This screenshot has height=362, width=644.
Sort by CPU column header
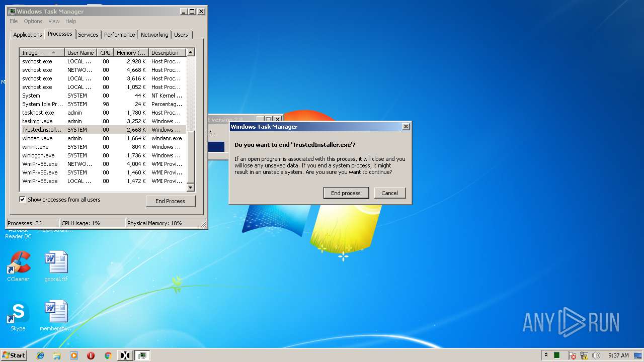105,53
